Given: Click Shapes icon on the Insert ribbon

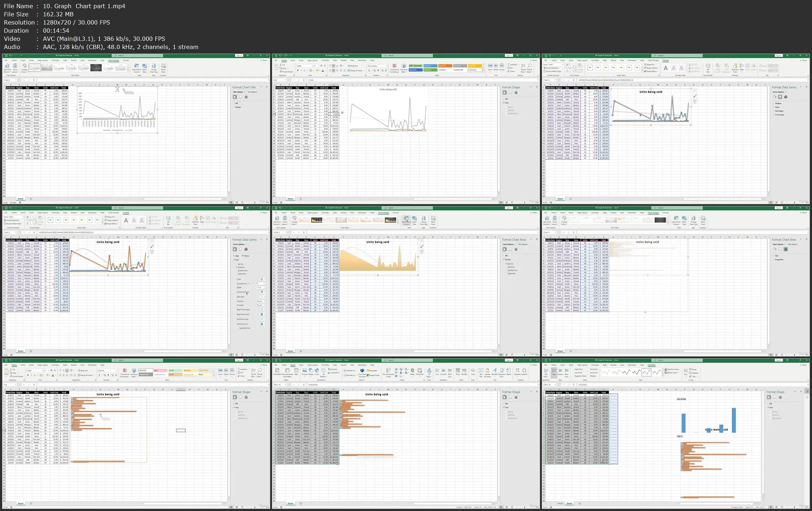Looking at the screenshot, I should click(x=311, y=372).
